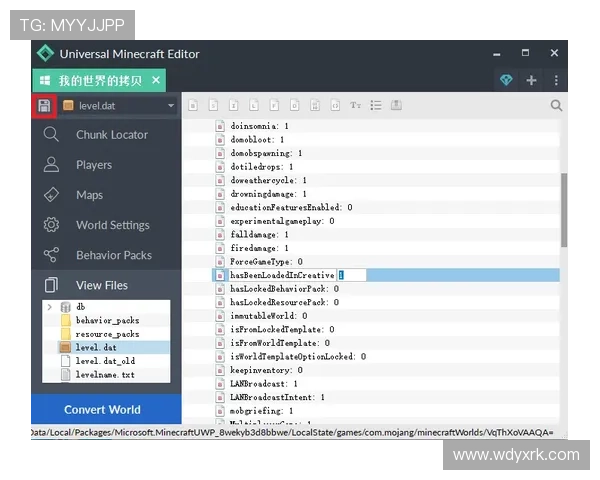Select the doweathercycle: 1 entry
The width and height of the screenshot is (600, 480).
point(268,180)
